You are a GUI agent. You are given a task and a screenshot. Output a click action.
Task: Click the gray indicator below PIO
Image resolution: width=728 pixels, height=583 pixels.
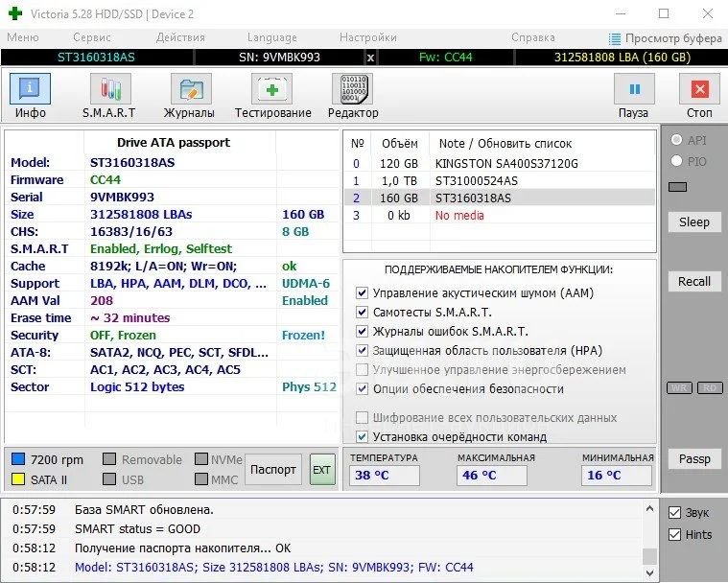677,187
